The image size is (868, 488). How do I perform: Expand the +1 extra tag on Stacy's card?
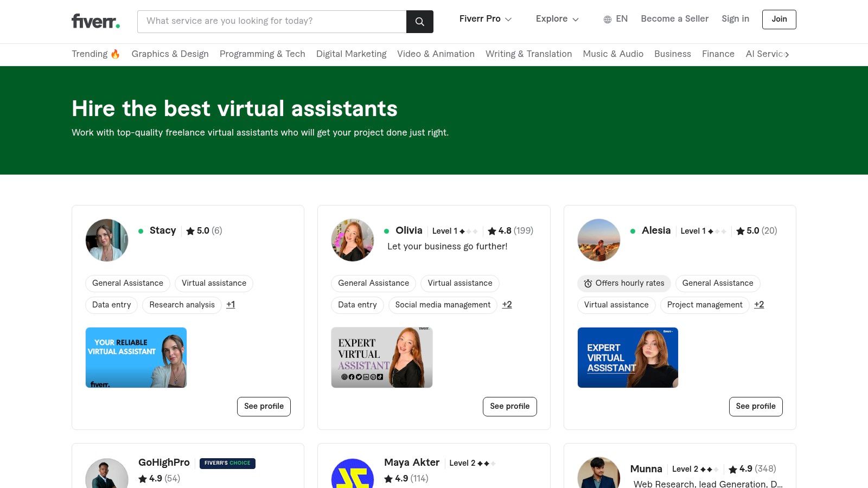[231, 305]
